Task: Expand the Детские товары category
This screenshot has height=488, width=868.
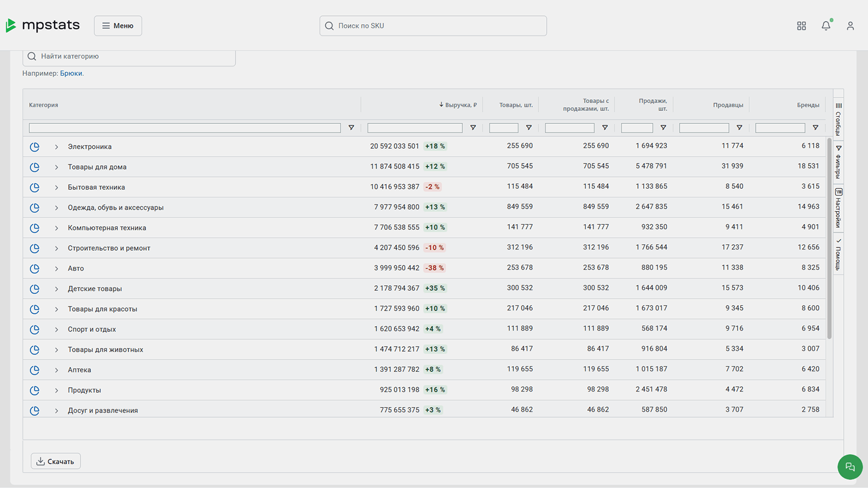Action: [x=56, y=289]
